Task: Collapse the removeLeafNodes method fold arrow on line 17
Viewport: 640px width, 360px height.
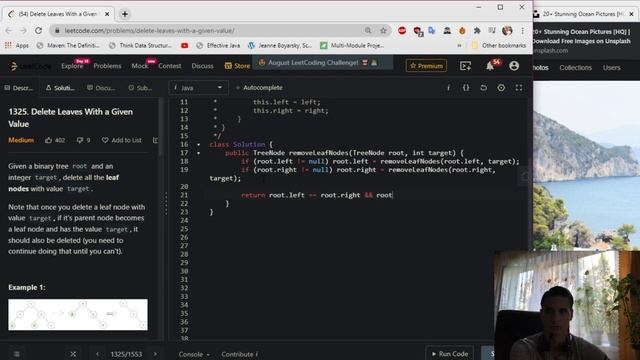Action: [x=199, y=153]
